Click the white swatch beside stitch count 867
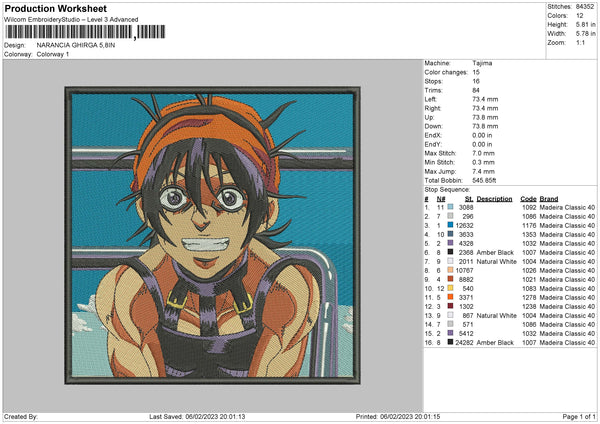The height and width of the screenshot is (424, 600). [x=450, y=315]
